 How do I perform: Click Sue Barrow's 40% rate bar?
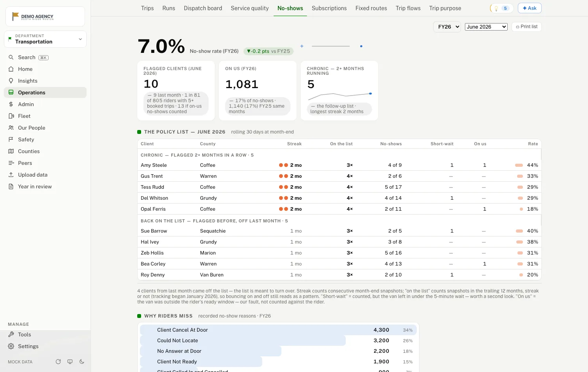[x=519, y=231]
